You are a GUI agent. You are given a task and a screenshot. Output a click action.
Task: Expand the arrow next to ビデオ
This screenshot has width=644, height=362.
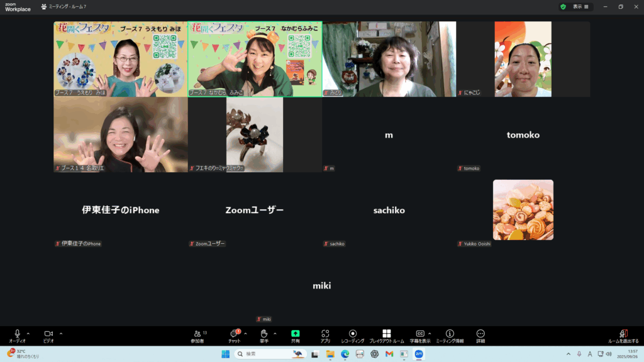pos(60,334)
